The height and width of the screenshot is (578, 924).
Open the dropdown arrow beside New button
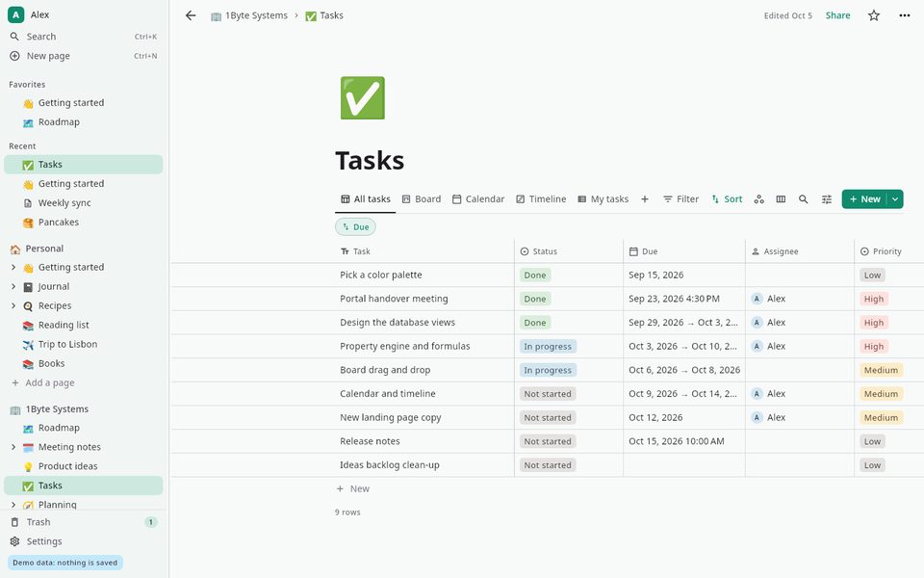point(895,199)
